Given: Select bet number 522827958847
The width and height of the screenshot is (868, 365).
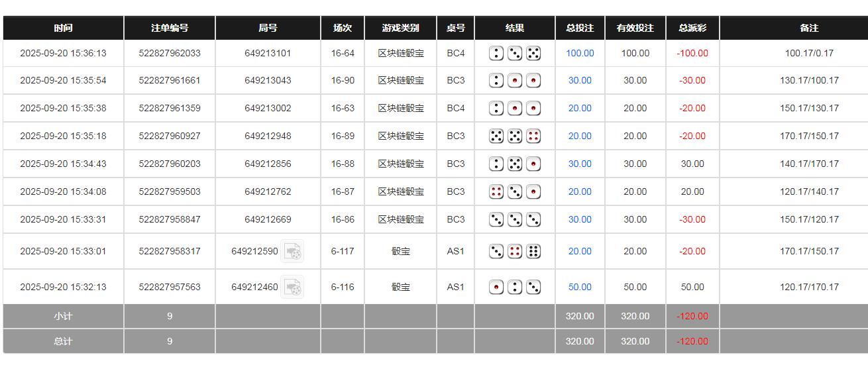Looking at the screenshot, I should tap(170, 219).
